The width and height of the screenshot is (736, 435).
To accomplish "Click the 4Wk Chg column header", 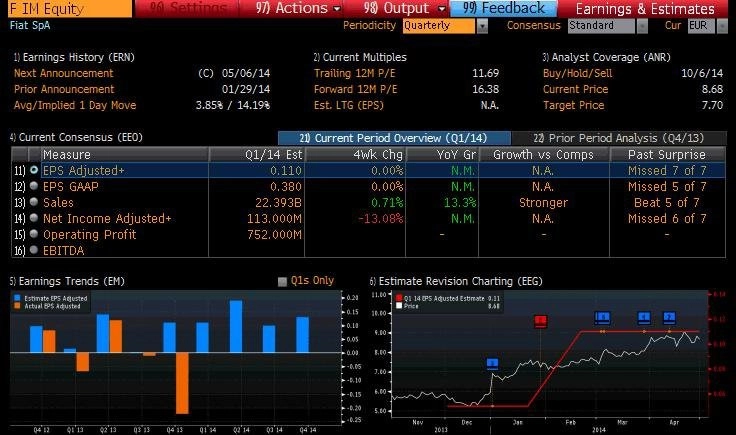I will click(x=355, y=154).
